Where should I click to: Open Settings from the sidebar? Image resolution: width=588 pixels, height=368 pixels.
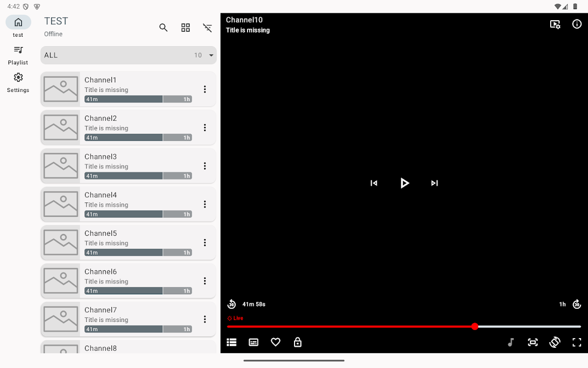click(x=18, y=82)
